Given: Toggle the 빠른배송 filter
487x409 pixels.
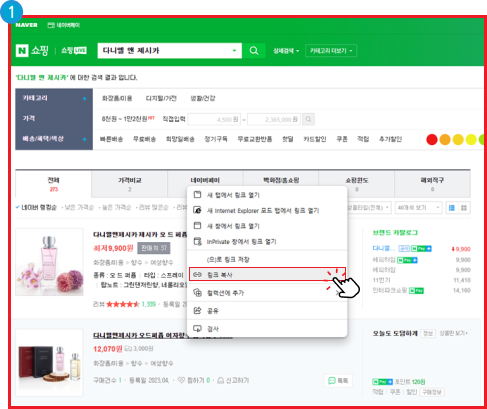Looking at the screenshot, I should pos(111,139).
